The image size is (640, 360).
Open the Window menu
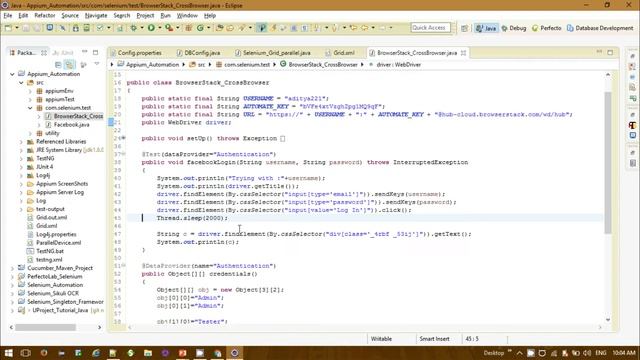tap(187, 16)
